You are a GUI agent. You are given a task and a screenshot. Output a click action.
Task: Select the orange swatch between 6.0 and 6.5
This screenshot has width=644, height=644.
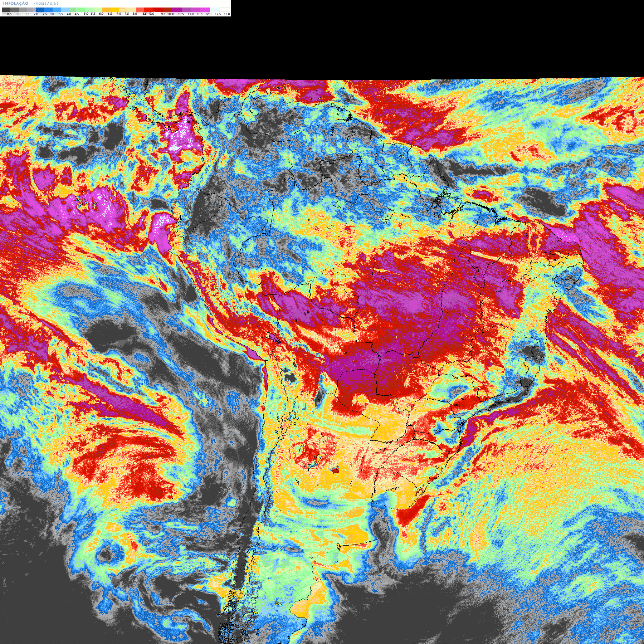click(x=106, y=10)
